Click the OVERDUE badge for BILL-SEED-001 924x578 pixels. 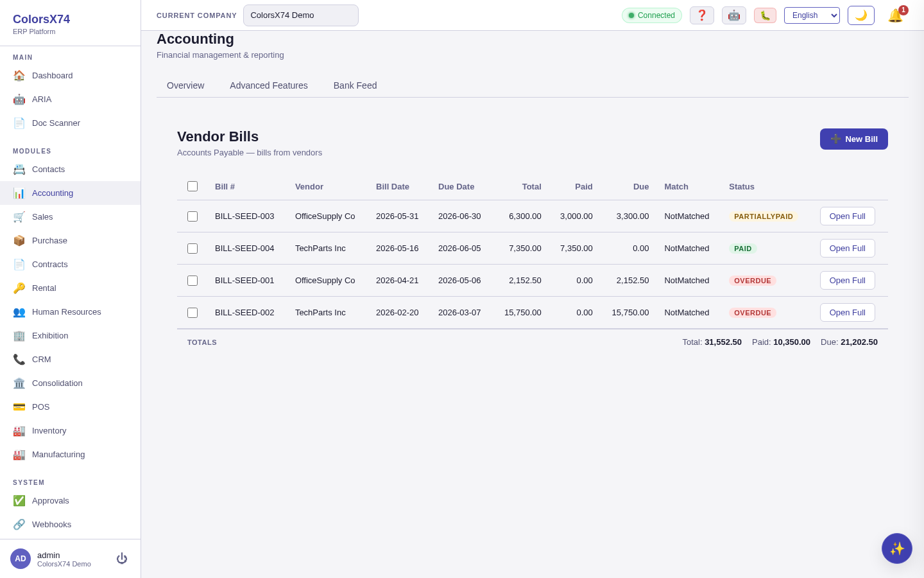coord(753,281)
